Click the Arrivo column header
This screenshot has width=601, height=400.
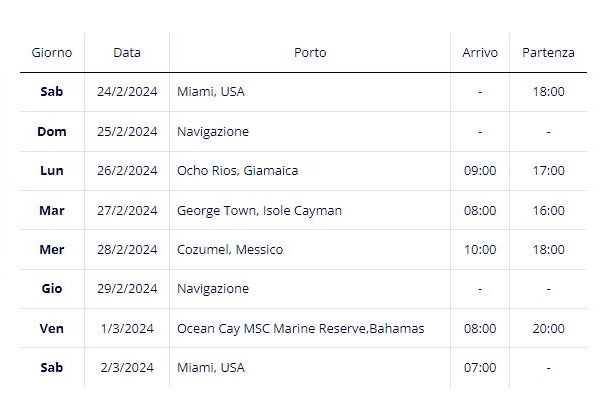[480, 52]
